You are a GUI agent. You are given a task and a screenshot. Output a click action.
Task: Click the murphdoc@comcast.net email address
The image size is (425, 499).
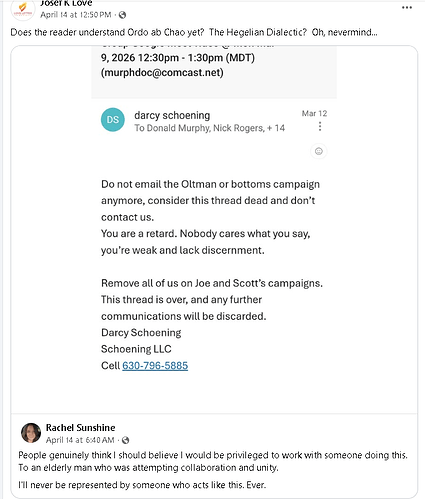[x=162, y=73]
